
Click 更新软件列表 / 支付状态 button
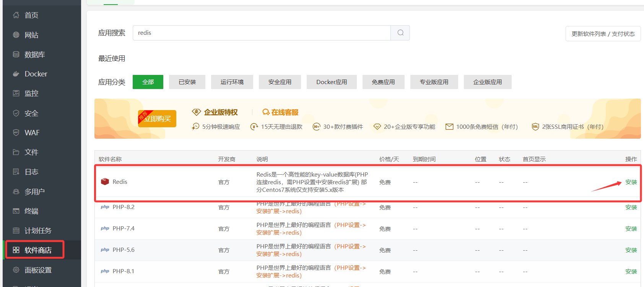click(x=603, y=34)
